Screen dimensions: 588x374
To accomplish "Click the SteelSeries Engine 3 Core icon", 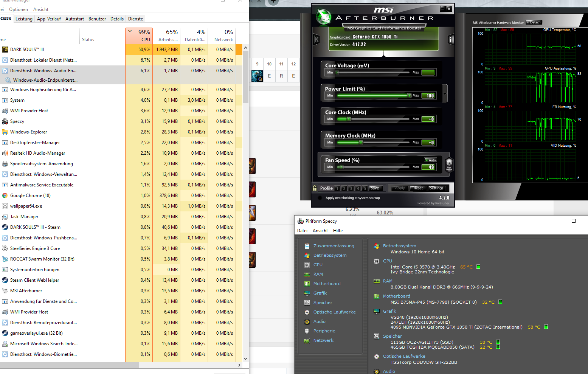I will [5, 248].
